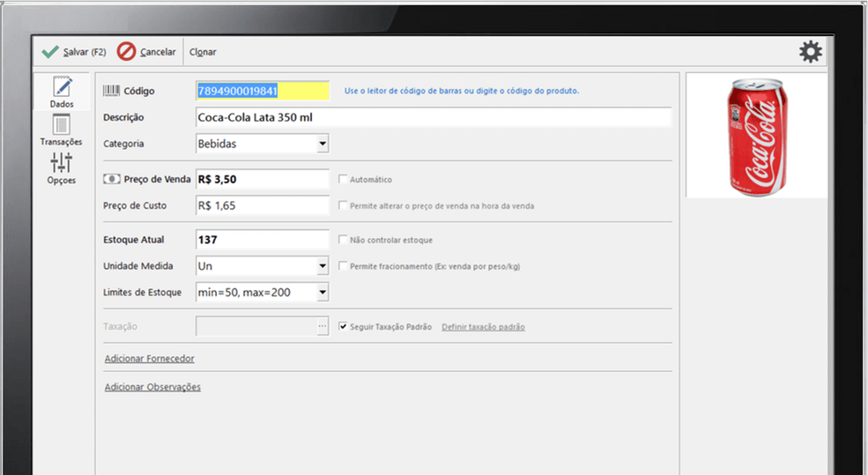Click the Taxação ellipsis button
This screenshot has height=475, width=868.
tap(323, 327)
